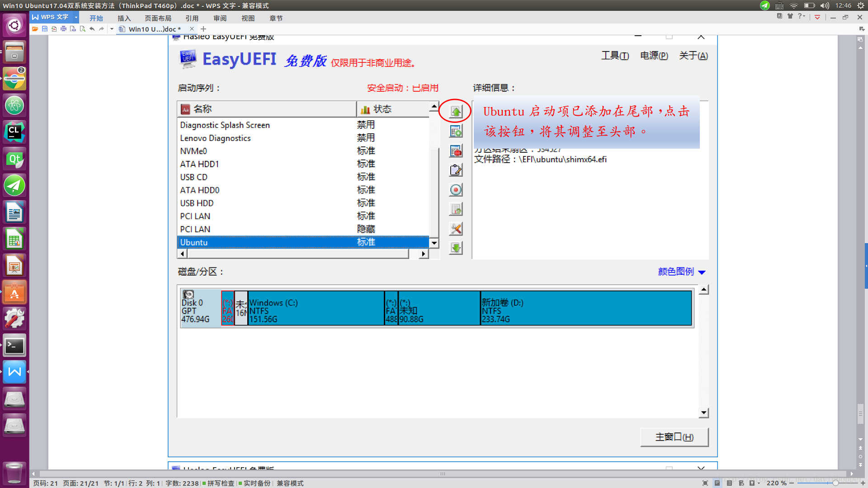Open the WPS 文字 application menu dropdown arrow
This screenshot has width=868, height=488.
pyautogui.click(x=76, y=17)
